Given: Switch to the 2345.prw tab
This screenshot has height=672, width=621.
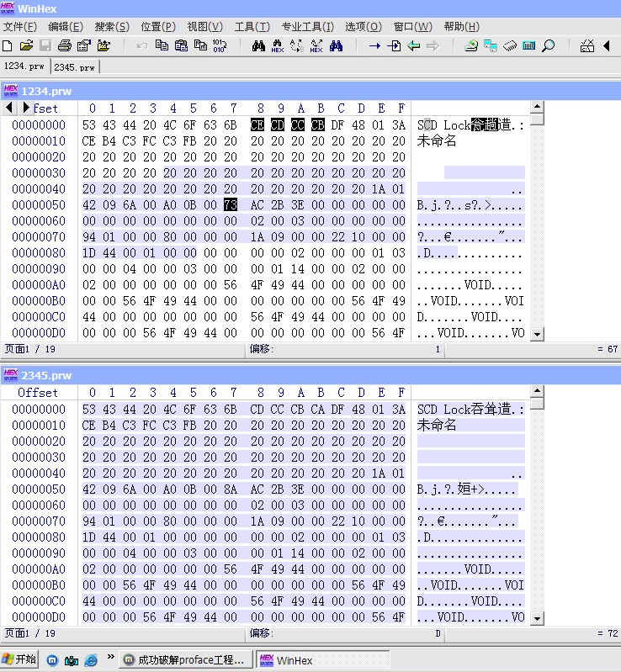Looking at the screenshot, I should coord(75,66).
